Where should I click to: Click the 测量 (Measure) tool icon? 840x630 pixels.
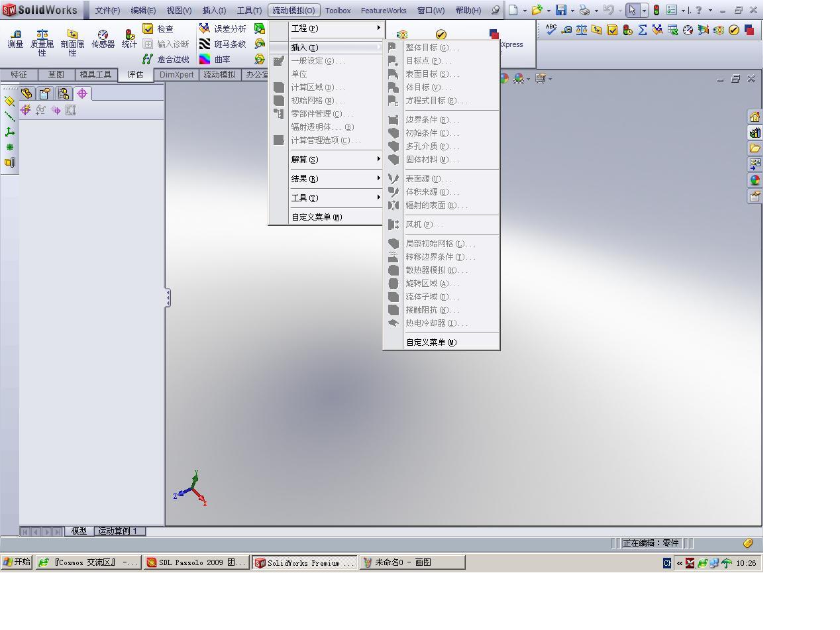[x=15, y=34]
